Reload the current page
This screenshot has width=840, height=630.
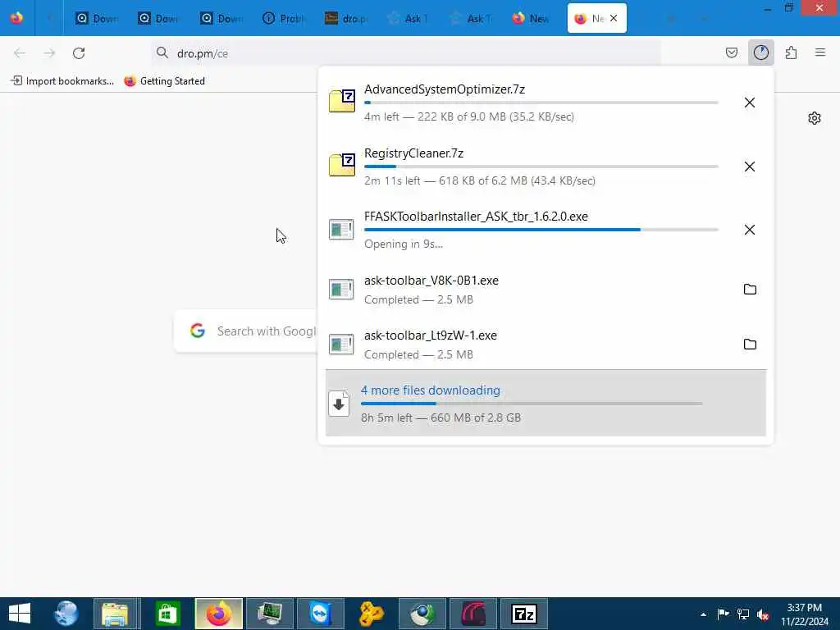pyautogui.click(x=79, y=53)
